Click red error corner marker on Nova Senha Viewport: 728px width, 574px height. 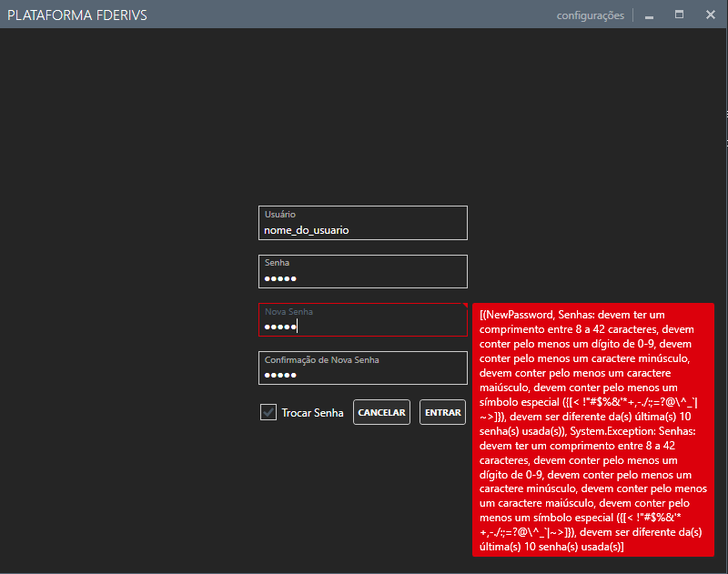[464, 306]
